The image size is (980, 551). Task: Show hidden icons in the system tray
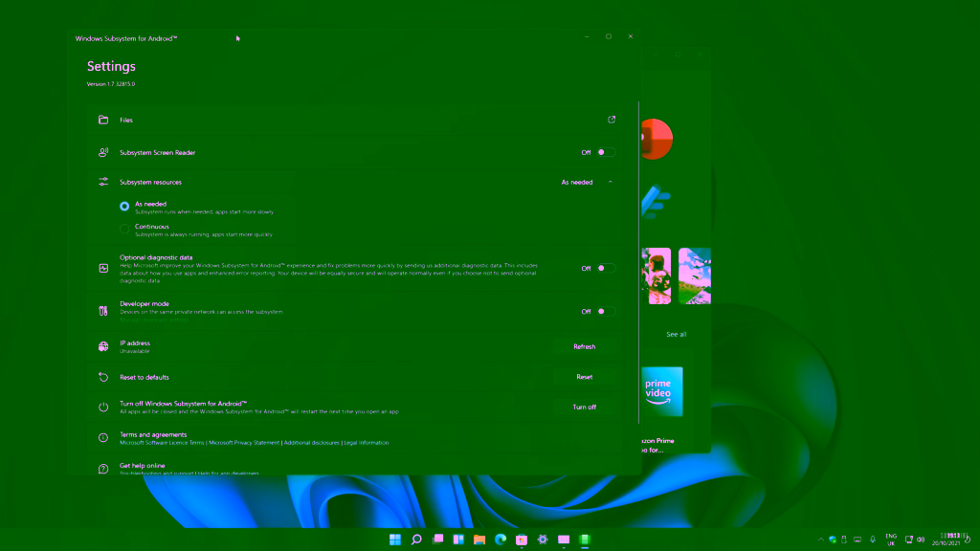pos(820,540)
